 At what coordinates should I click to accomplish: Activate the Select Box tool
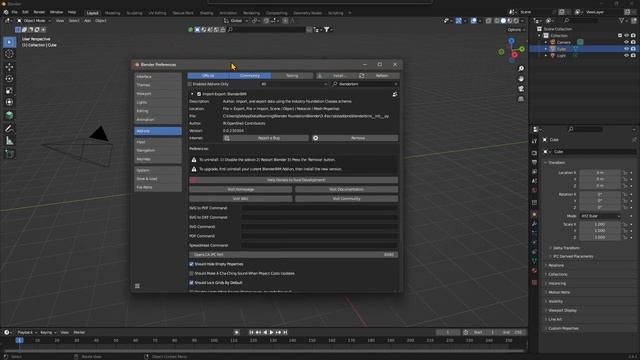click(x=9, y=42)
